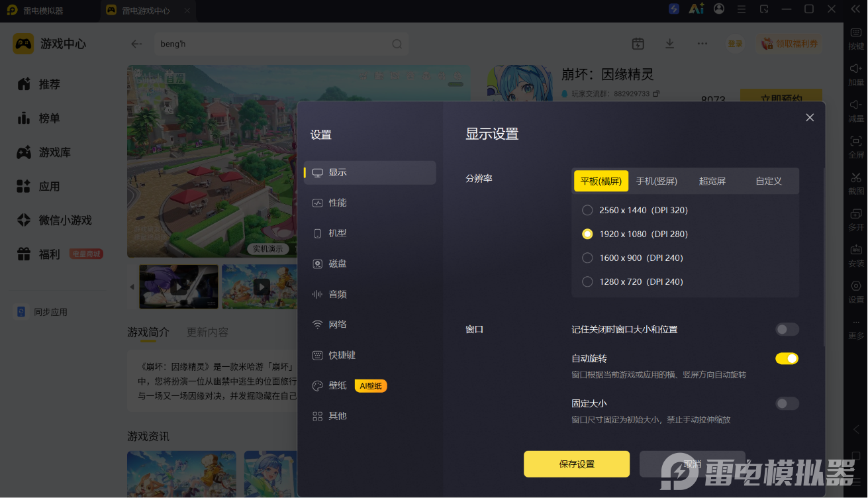This screenshot has width=868, height=498.
Task: Open the 机型 settings section
Action: (369, 233)
